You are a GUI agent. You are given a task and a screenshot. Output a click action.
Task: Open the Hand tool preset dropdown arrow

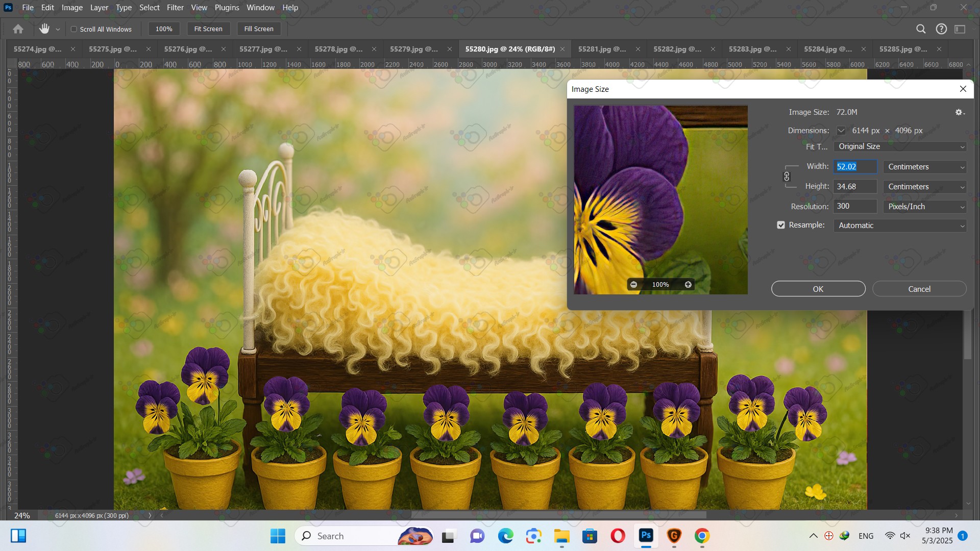tap(58, 30)
